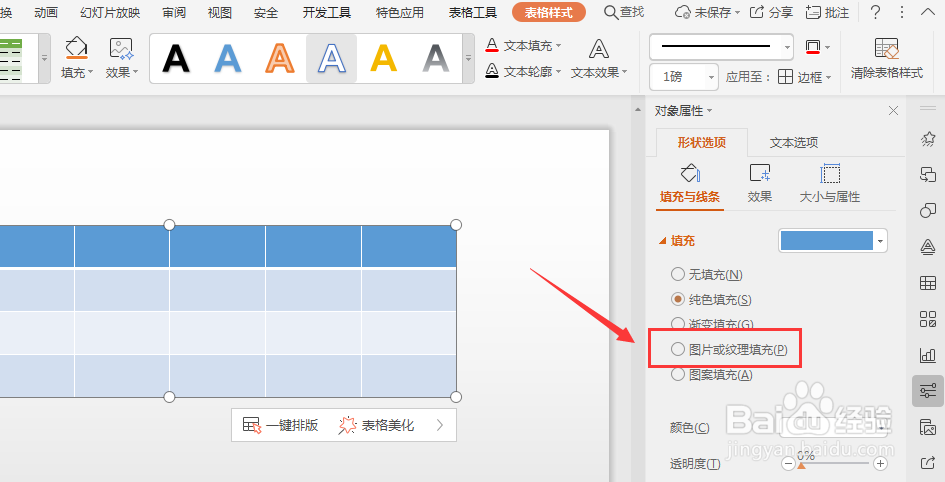Image resolution: width=945 pixels, height=482 pixels.
Task: Click the pin icon in right sidebar
Action: click(x=928, y=139)
